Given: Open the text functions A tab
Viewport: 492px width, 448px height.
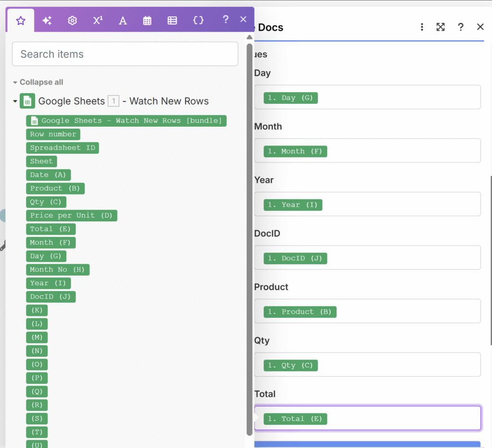Looking at the screenshot, I should pyautogui.click(x=123, y=21).
